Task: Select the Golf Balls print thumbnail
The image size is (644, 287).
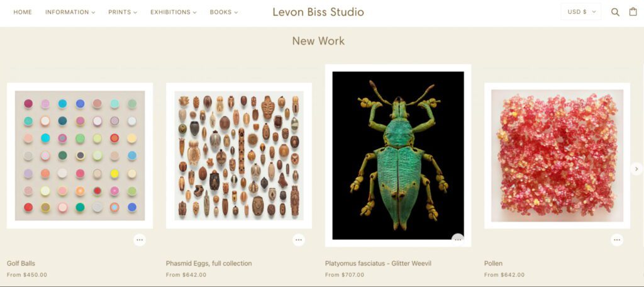Action: [80, 156]
